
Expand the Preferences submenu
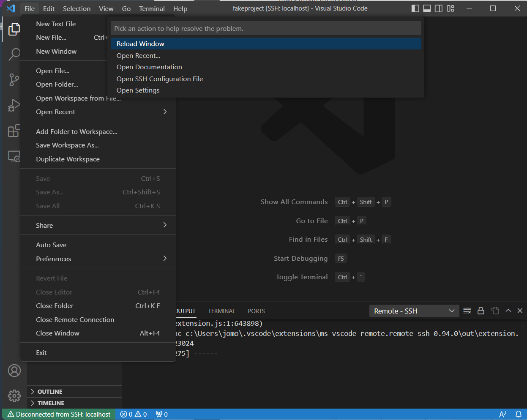pos(98,259)
